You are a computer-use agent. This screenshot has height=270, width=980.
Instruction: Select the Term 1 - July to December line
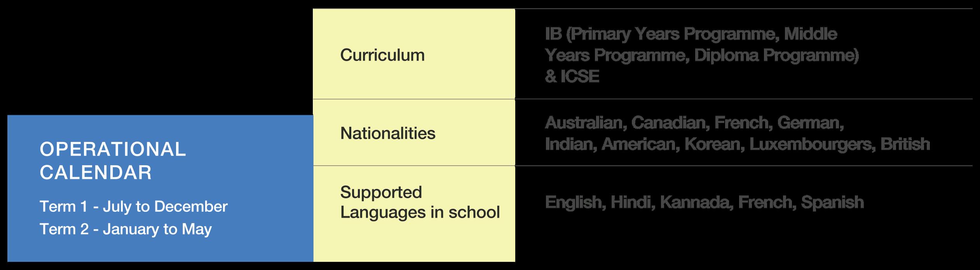click(x=133, y=207)
